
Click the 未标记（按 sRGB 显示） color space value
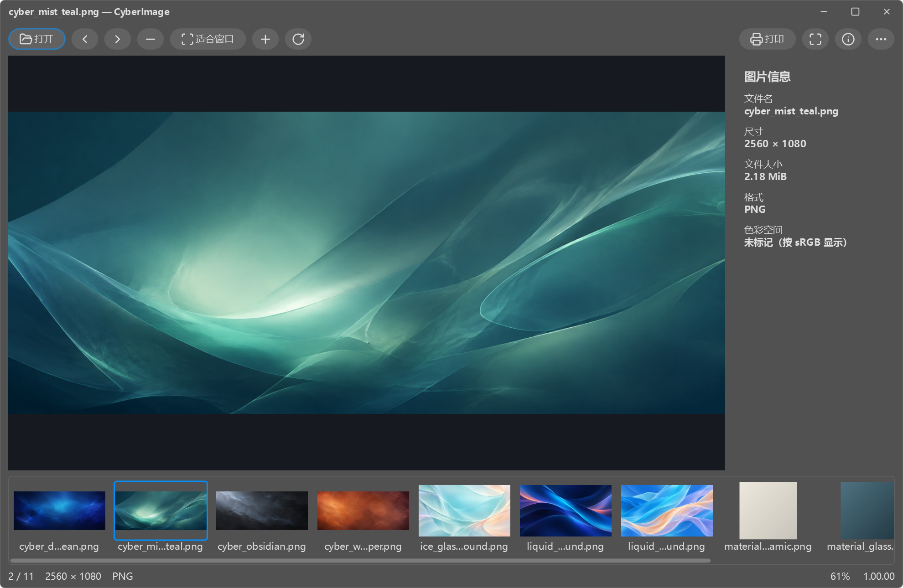coord(795,242)
